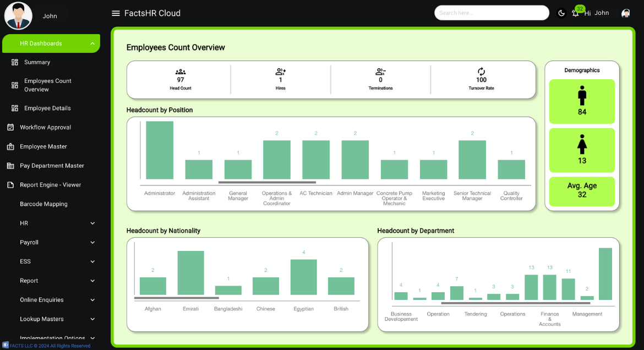Image resolution: width=644 pixels, height=350 pixels.
Task: Open John's avatar in top-right corner
Action: pos(625,13)
